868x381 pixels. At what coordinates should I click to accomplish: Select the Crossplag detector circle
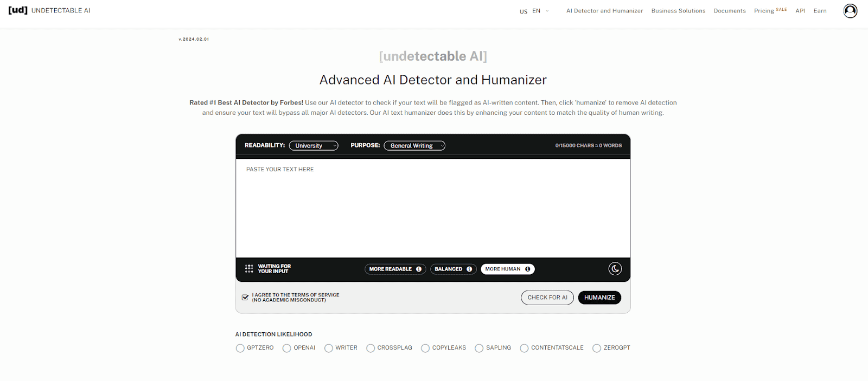point(371,348)
